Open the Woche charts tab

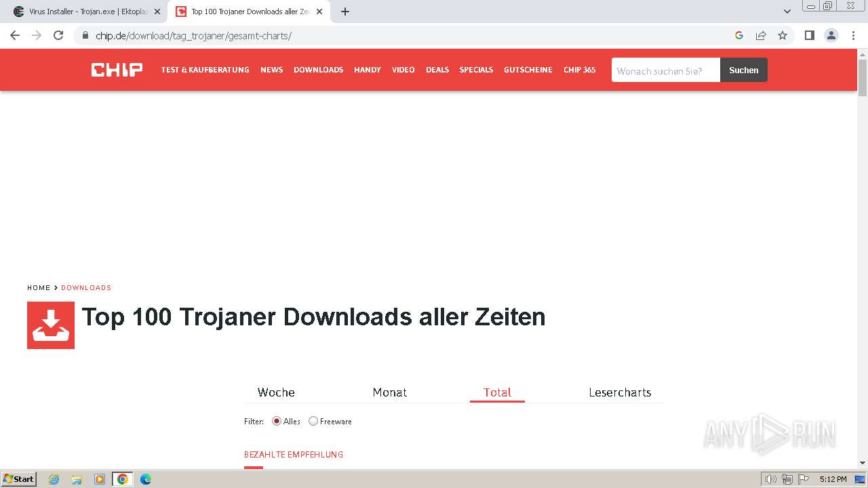click(x=276, y=392)
